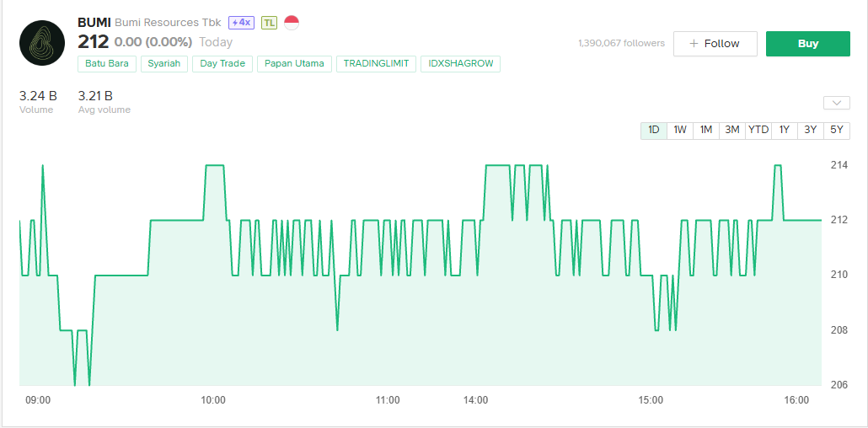Open the BUMI company logo
Image resolution: width=868 pixels, height=428 pixels.
click(42, 43)
